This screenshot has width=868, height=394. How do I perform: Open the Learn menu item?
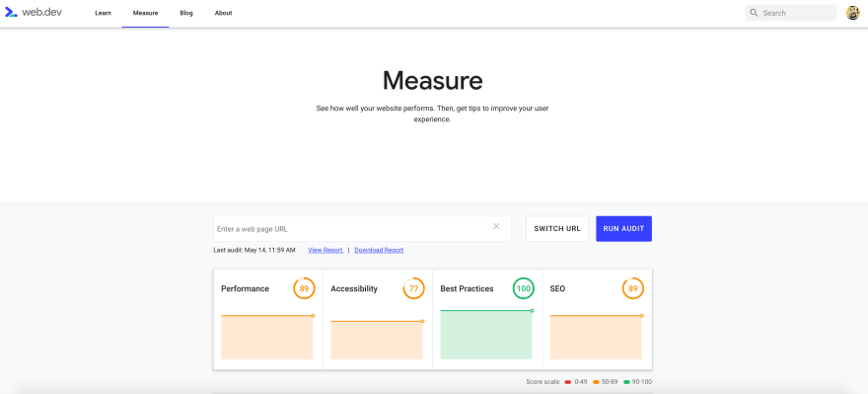pyautogui.click(x=103, y=13)
